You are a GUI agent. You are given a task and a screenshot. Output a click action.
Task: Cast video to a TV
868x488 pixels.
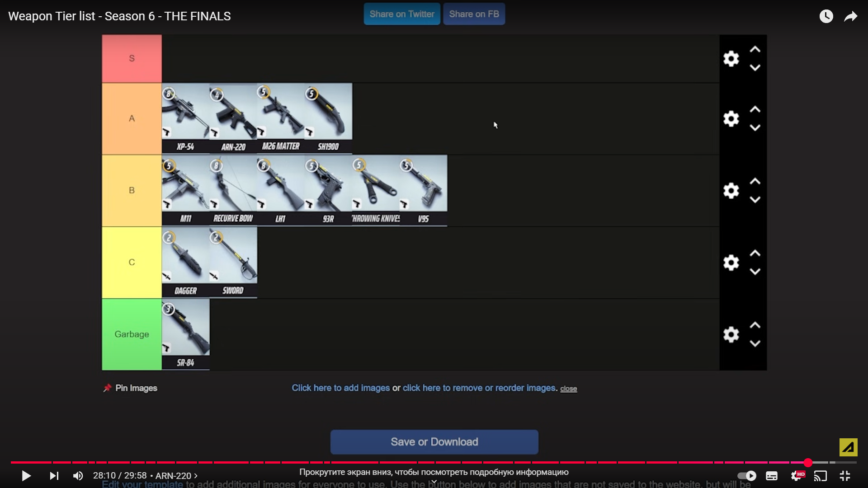820,476
